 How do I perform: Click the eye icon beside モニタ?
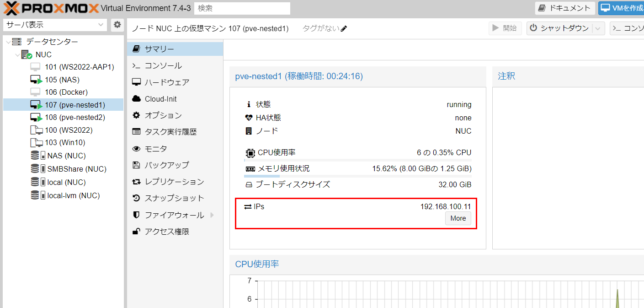pyautogui.click(x=136, y=149)
